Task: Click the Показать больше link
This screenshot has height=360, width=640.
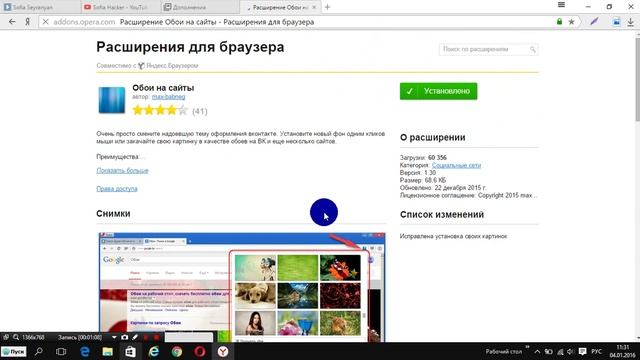Action: click(122, 170)
